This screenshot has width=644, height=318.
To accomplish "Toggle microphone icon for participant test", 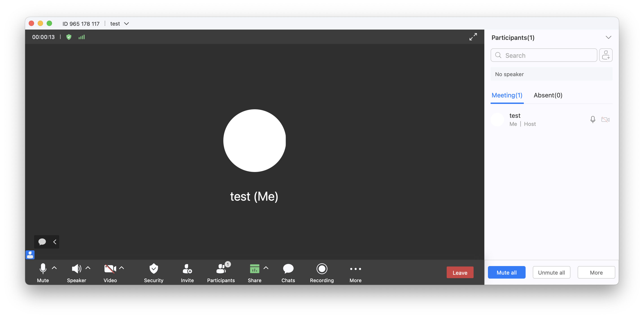I will click(x=592, y=120).
